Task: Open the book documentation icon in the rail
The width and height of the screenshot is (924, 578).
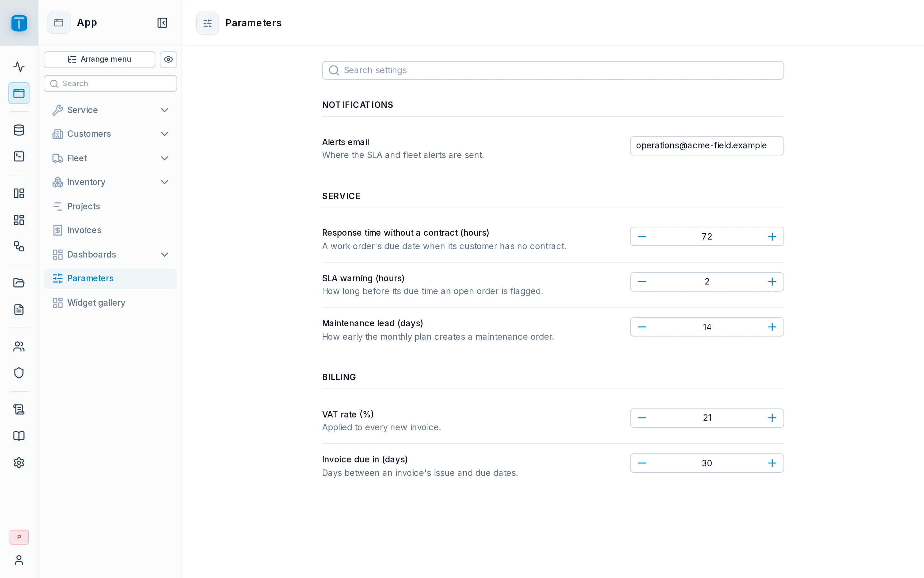Action: tap(19, 436)
